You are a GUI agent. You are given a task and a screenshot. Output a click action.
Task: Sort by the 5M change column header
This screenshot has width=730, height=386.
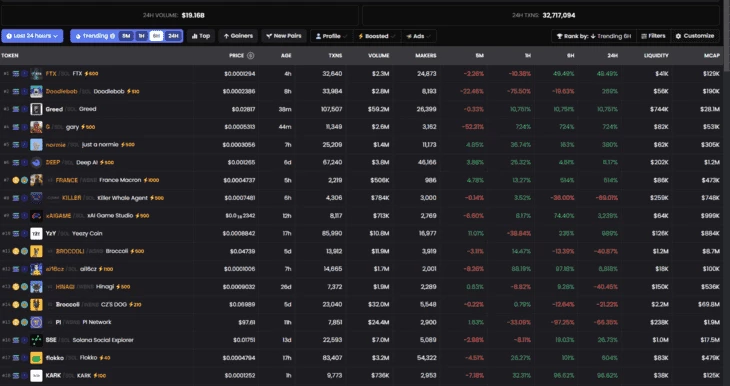[x=479, y=55]
